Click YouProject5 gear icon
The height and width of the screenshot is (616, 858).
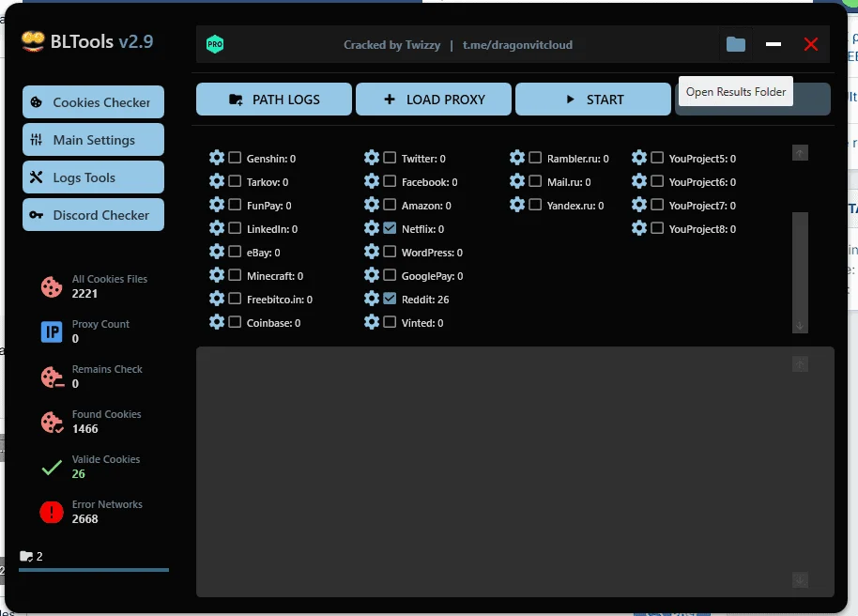639,158
